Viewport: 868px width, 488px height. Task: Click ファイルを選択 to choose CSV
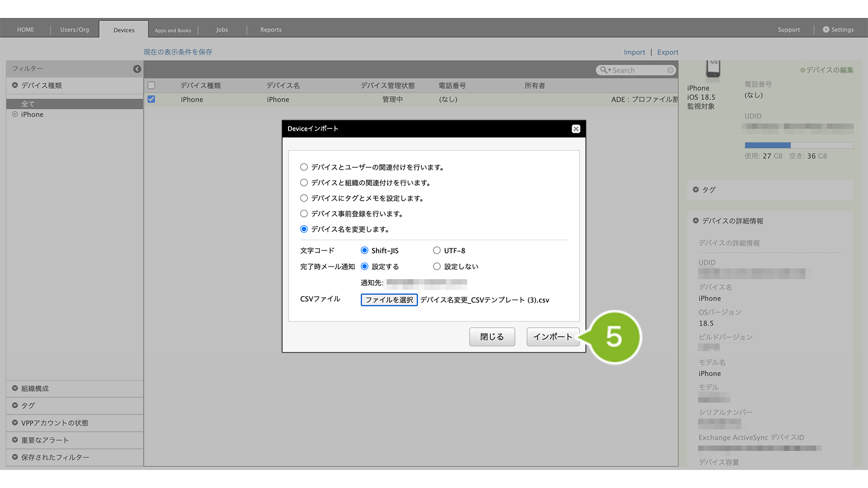coord(389,300)
